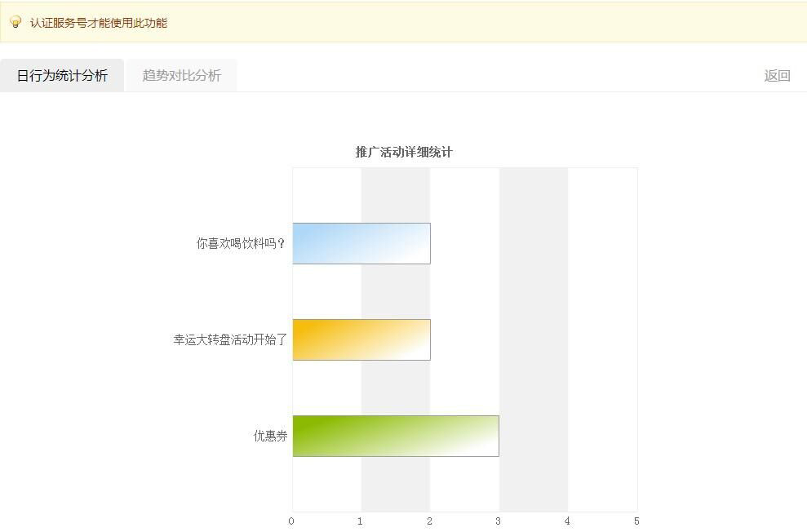Click the x-axis label 5

pos(636,521)
